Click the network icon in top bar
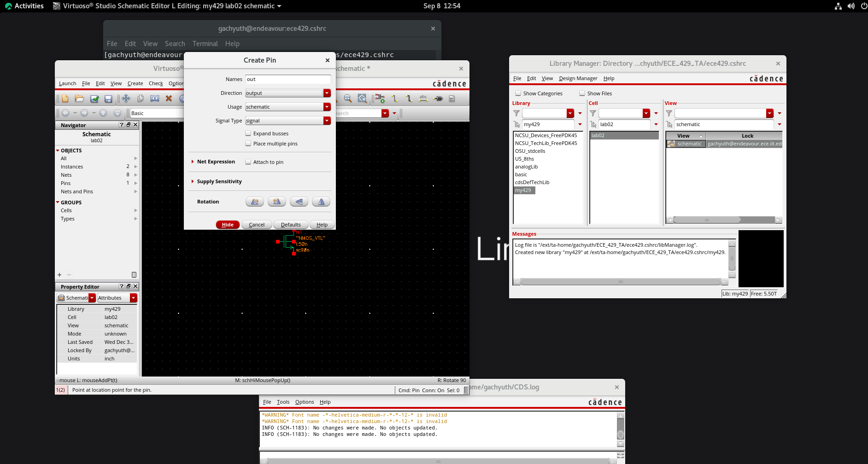Viewport: 868px width, 464px height. (x=838, y=6)
